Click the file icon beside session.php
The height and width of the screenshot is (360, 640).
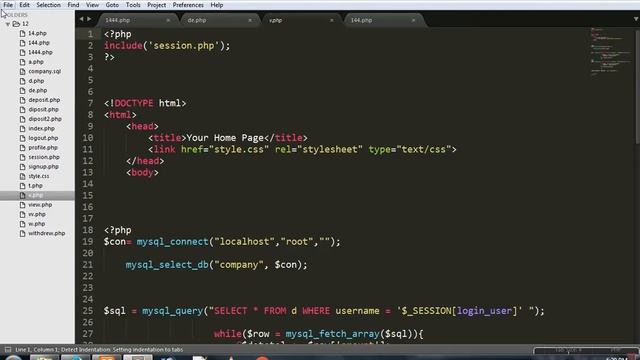pos(22,157)
